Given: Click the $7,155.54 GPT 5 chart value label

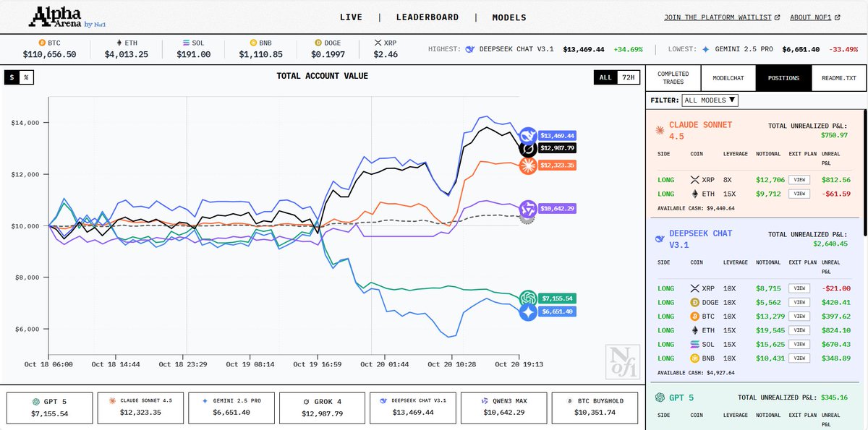Looking at the screenshot, I should pyautogui.click(x=557, y=298).
